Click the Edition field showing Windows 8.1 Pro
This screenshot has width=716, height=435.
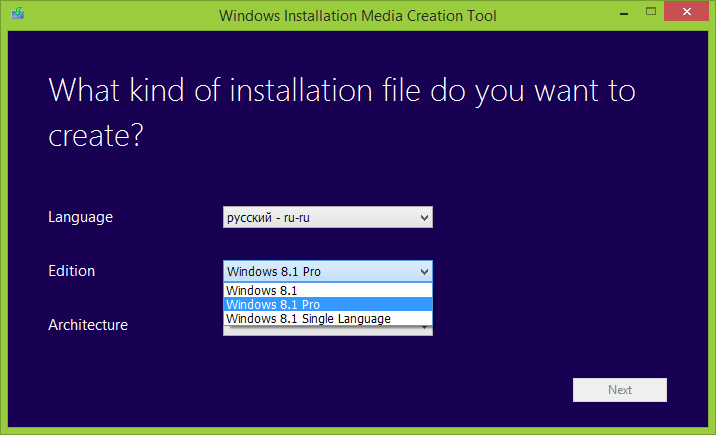pos(318,271)
